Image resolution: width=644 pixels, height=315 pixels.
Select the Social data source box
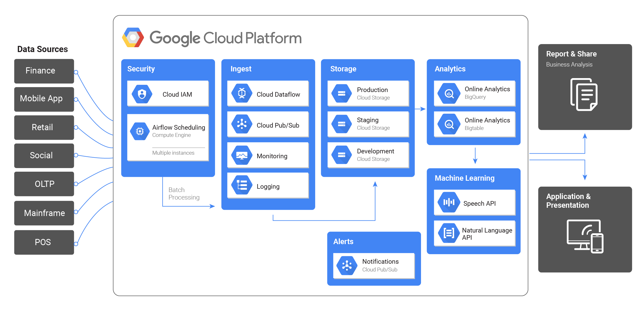[x=44, y=156]
